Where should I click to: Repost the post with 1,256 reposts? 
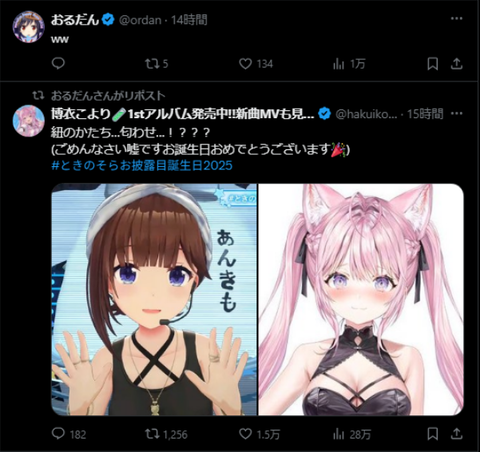coord(166,434)
